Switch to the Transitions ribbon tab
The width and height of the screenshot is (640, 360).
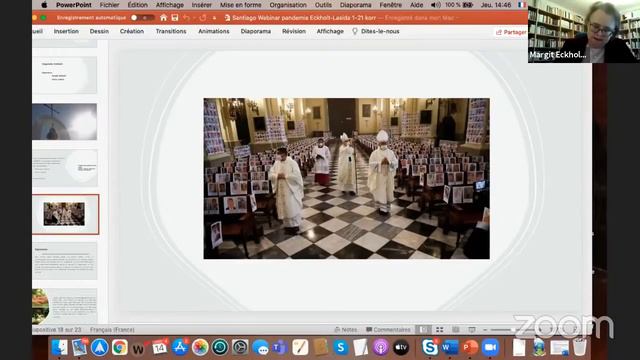click(171, 31)
